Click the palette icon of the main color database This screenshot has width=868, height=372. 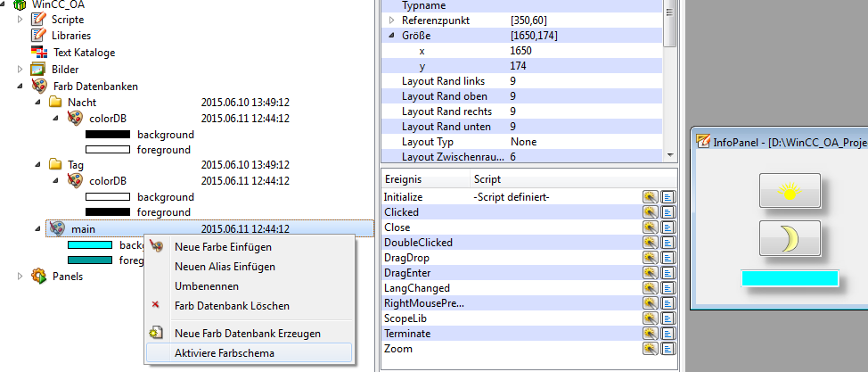pyautogui.click(x=57, y=228)
